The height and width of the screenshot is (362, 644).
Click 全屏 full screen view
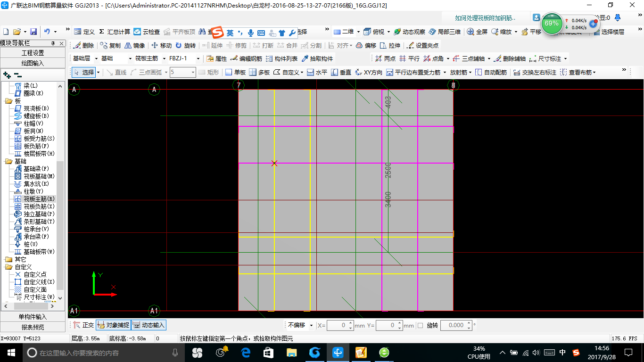click(x=477, y=32)
